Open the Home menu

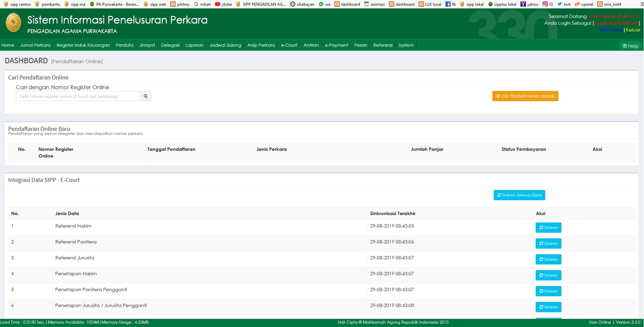(8, 45)
